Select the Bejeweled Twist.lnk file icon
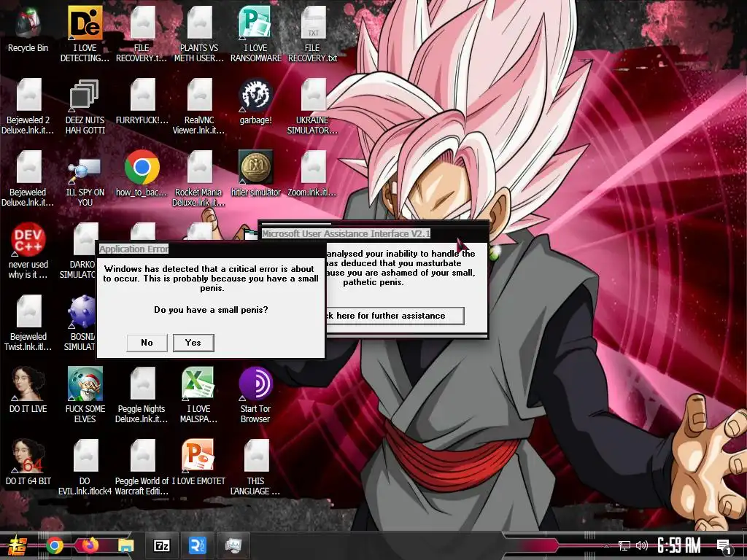The height and width of the screenshot is (560, 747). [28, 323]
